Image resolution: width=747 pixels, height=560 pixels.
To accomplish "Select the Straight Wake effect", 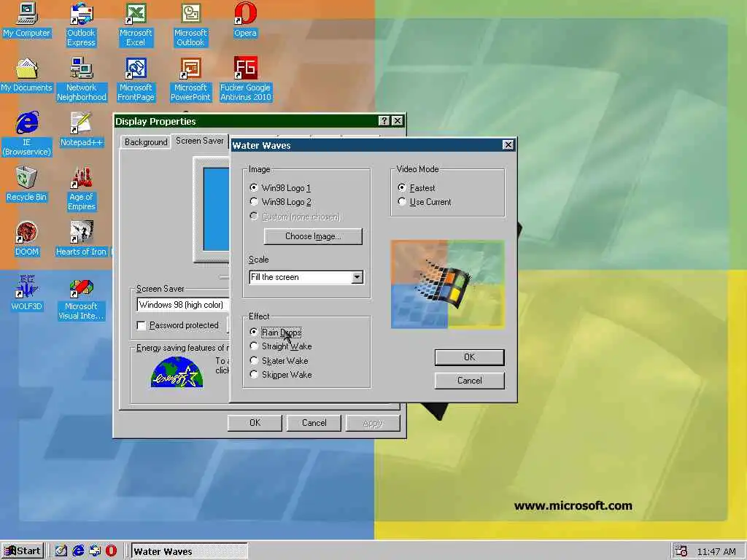I will [281, 346].
